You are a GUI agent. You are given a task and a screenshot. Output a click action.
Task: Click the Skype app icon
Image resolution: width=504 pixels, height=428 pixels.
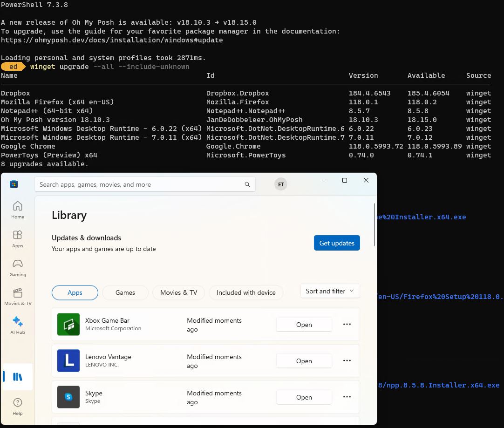click(68, 397)
